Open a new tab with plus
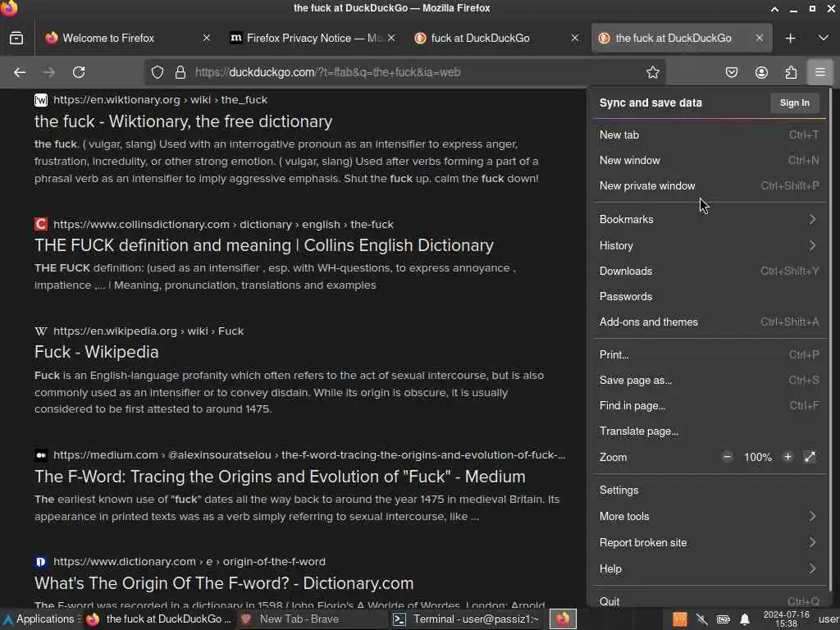 790,38
